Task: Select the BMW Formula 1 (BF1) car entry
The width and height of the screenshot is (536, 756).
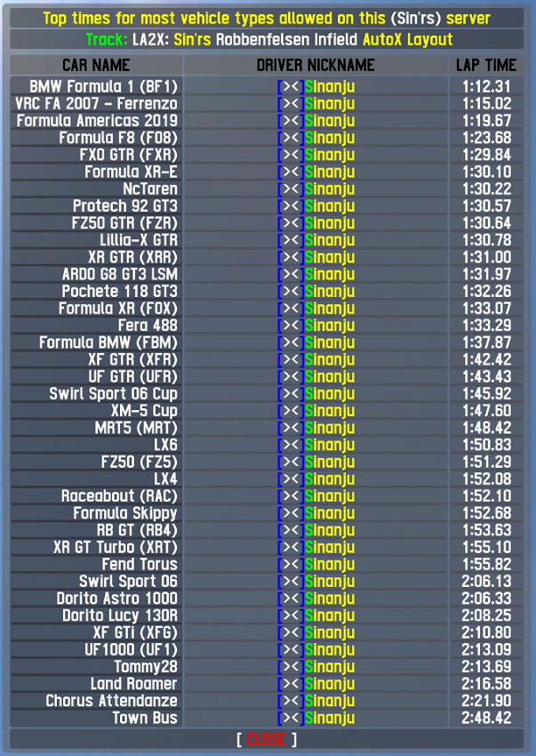Action: [103, 86]
